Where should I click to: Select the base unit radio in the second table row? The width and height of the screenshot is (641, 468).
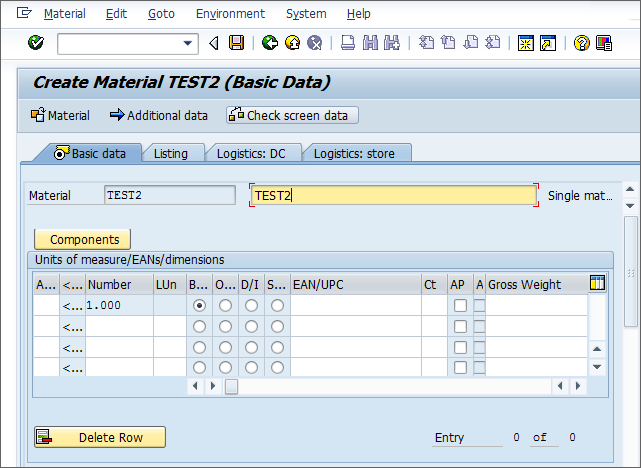[199, 326]
